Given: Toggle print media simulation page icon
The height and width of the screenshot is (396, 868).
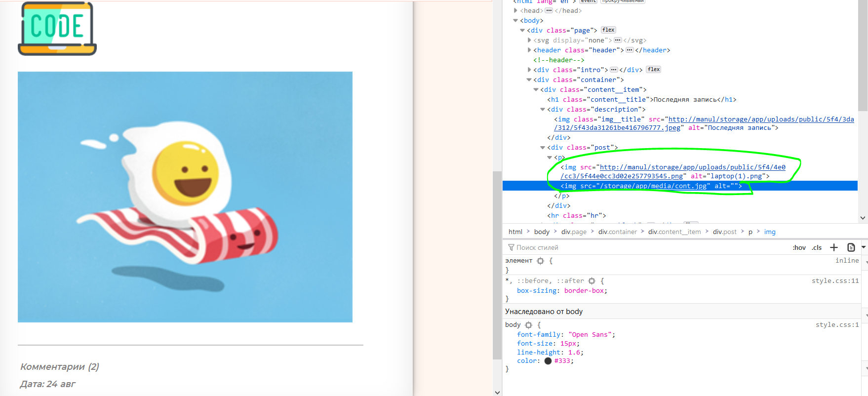Looking at the screenshot, I should [x=851, y=247].
